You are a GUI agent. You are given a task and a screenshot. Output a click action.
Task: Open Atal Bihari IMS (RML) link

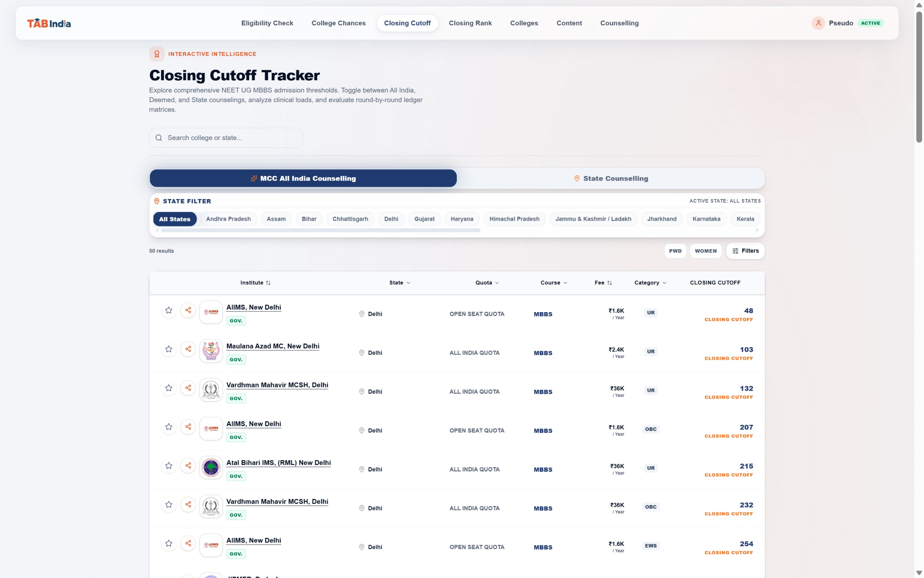(278, 463)
